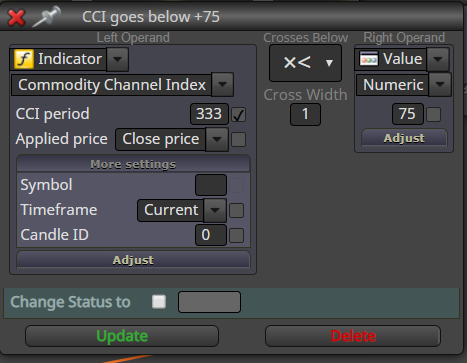Expand the Timeframe Current dropdown
Viewport: 467px width, 363px height.
[x=215, y=210]
